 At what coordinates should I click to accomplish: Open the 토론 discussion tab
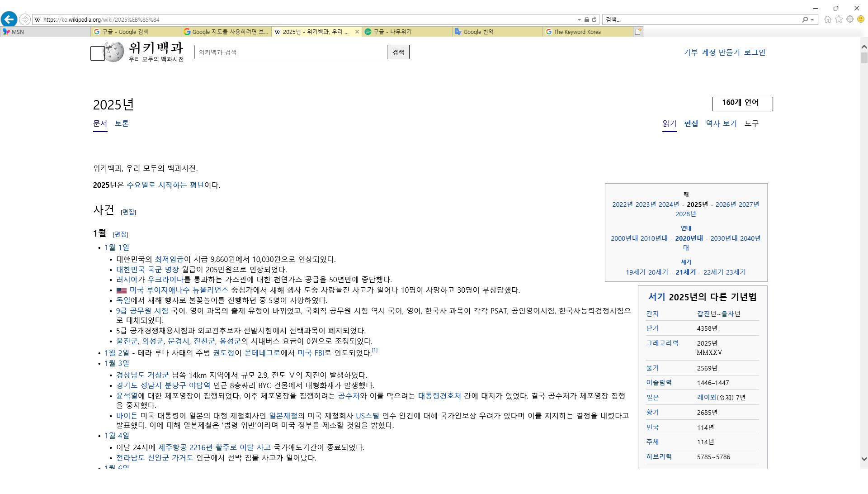click(x=122, y=123)
